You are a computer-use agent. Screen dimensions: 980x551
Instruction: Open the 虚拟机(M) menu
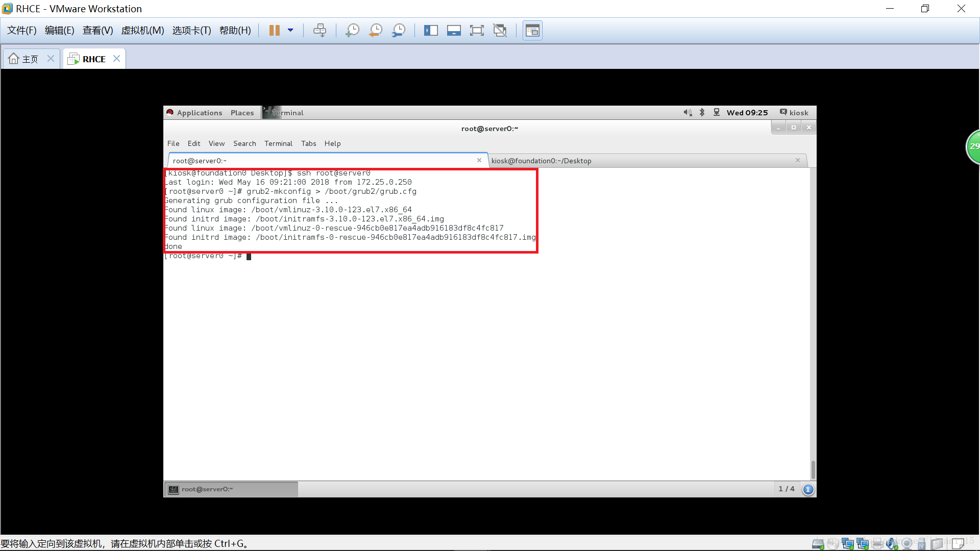pyautogui.click(x=142, y=31)
